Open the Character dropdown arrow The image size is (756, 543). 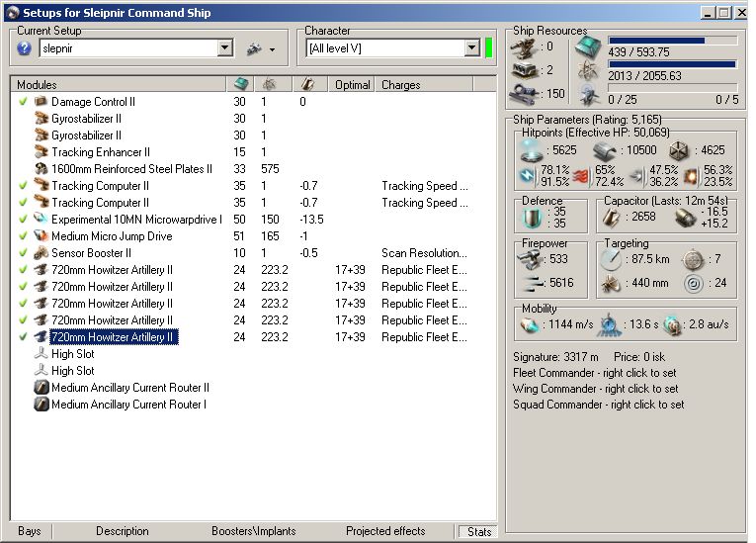tap(472, 48)
